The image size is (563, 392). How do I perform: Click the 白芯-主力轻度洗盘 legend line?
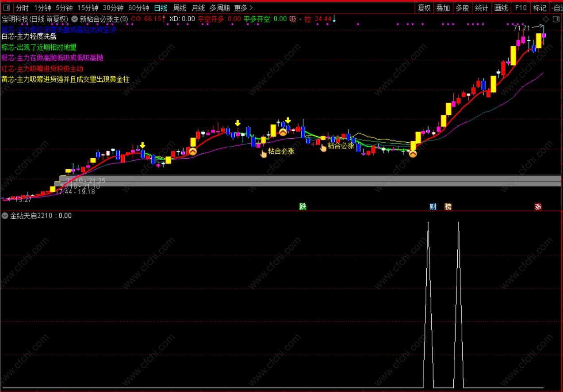pos(29,36)
